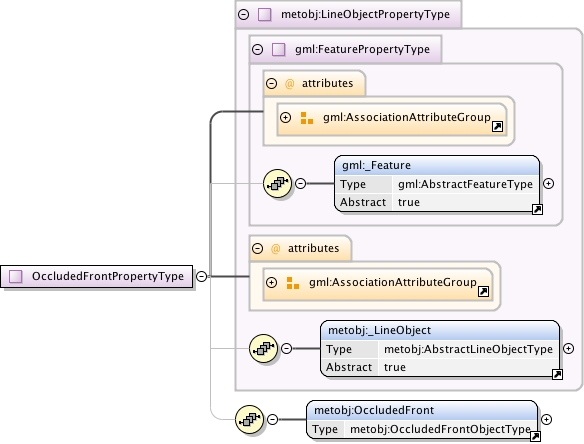The height and width of the screenshot is (444, 584).
Task: Collapse the sequence before gml:_Feature
Action: (x=301, y=183)
